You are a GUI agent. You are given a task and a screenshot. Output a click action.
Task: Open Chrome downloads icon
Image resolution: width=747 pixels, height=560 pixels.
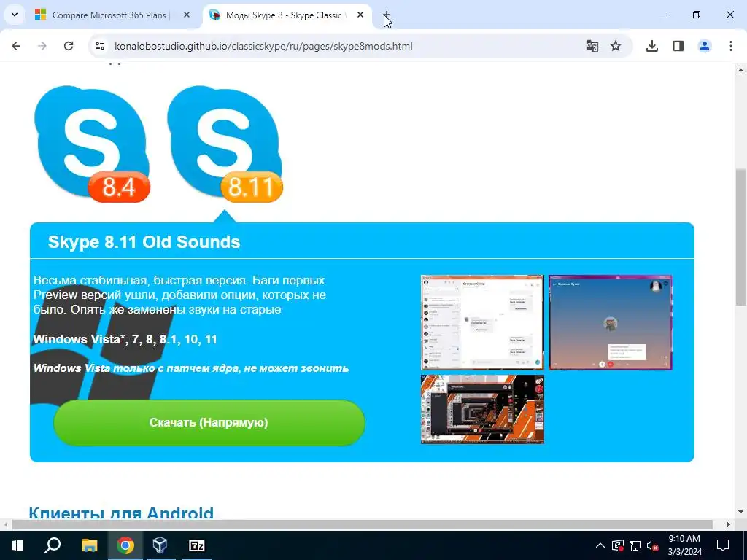click(652, 46)
